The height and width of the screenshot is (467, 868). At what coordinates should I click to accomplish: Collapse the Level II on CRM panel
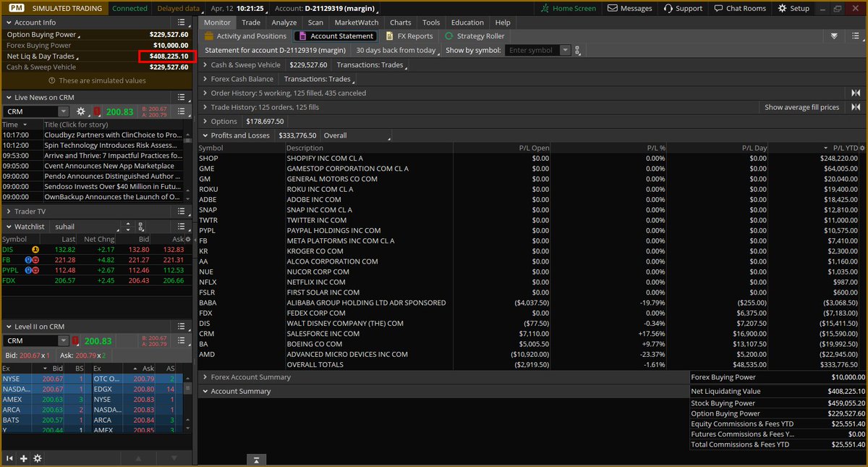tap(9, 327)
